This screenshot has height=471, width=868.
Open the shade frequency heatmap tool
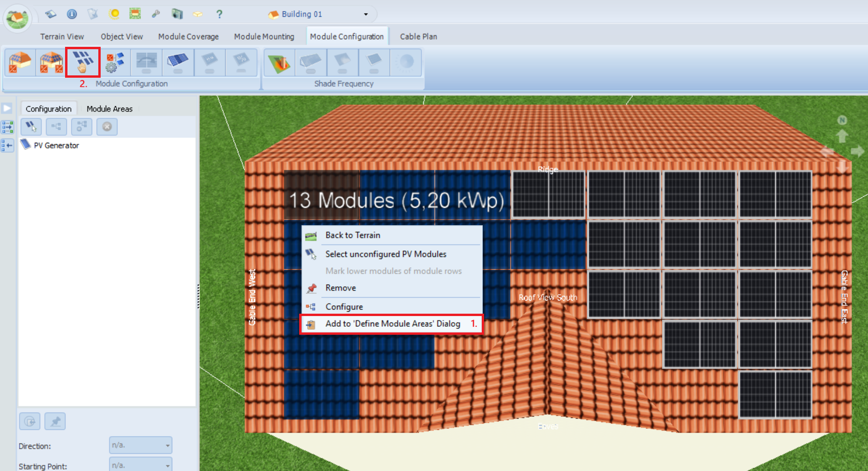279,62
